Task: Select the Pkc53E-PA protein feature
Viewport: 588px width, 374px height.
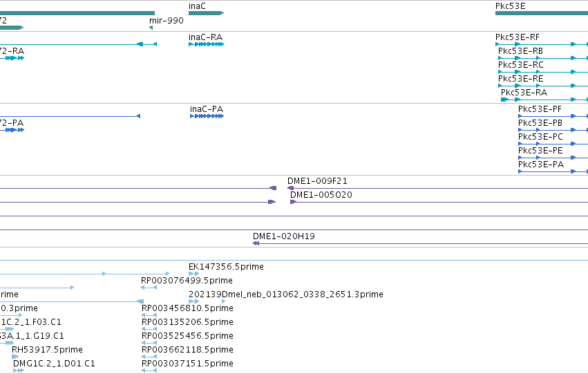Action: point(553,171)
